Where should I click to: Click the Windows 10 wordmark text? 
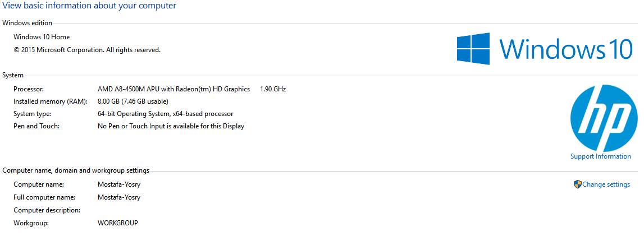click(566, 49)
